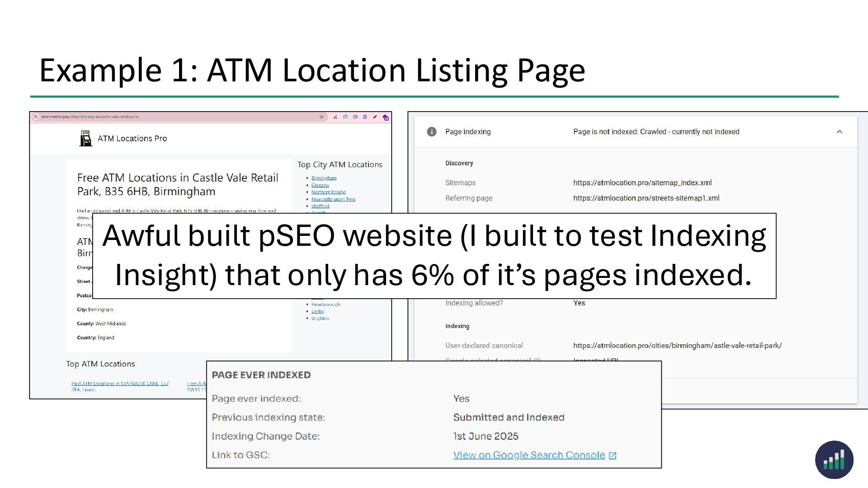868x488 pixels.
Task: Open Paid ATM Locations in Stainbeck Lane link
Action: click(x=120, y=384)
